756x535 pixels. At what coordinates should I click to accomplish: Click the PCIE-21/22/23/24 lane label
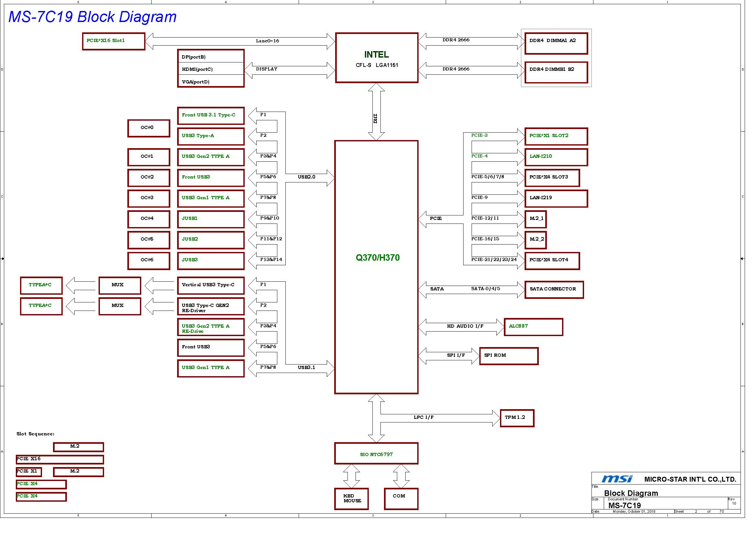click(x=494, y=260)
